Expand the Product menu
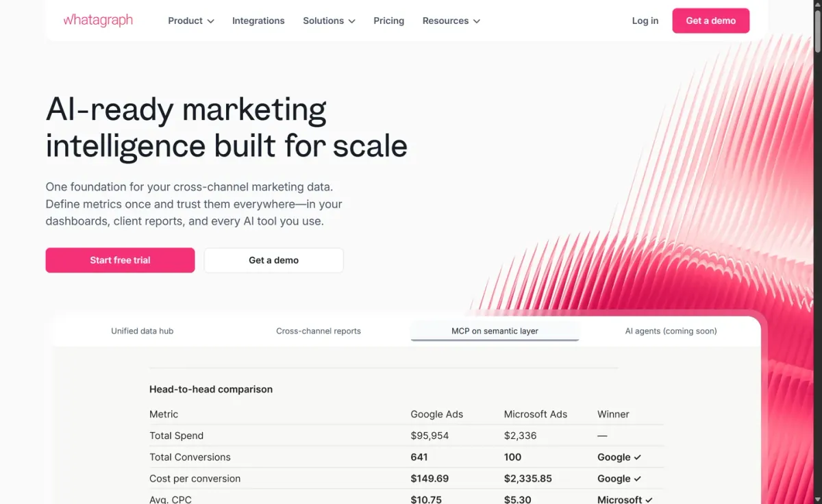Viewport: 822px width, 504px height. point(191,21)
